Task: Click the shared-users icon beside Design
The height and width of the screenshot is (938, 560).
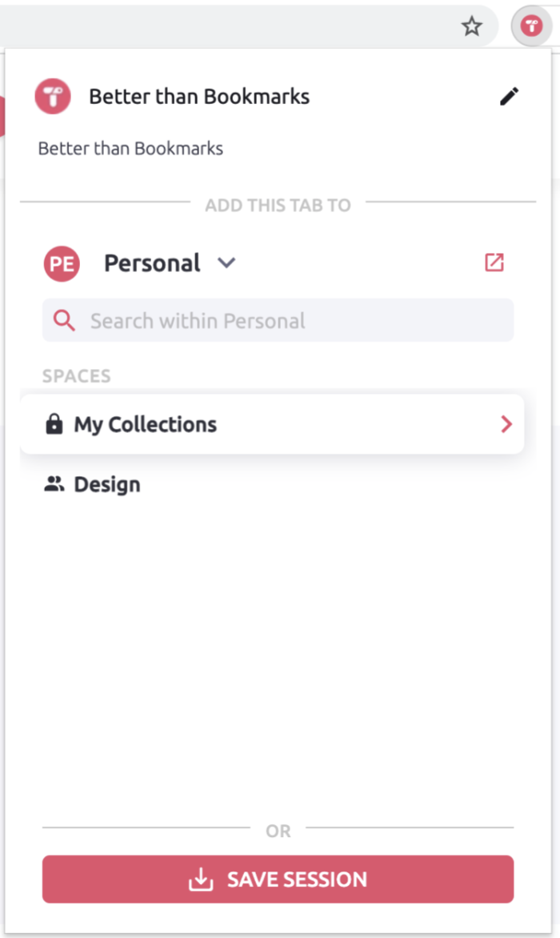Action: pos(54,483)
